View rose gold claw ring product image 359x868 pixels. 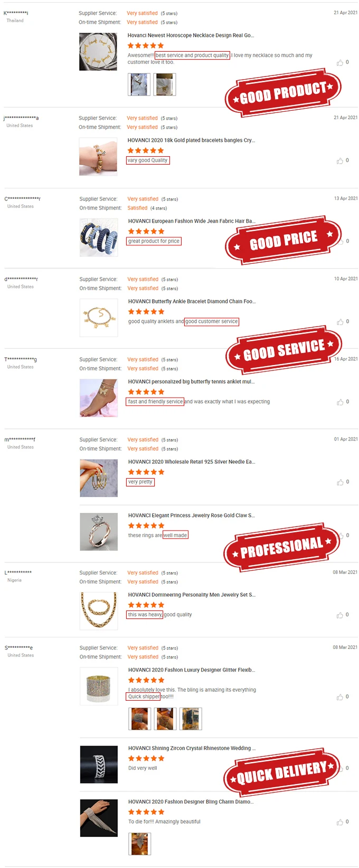tap(99, 532)
